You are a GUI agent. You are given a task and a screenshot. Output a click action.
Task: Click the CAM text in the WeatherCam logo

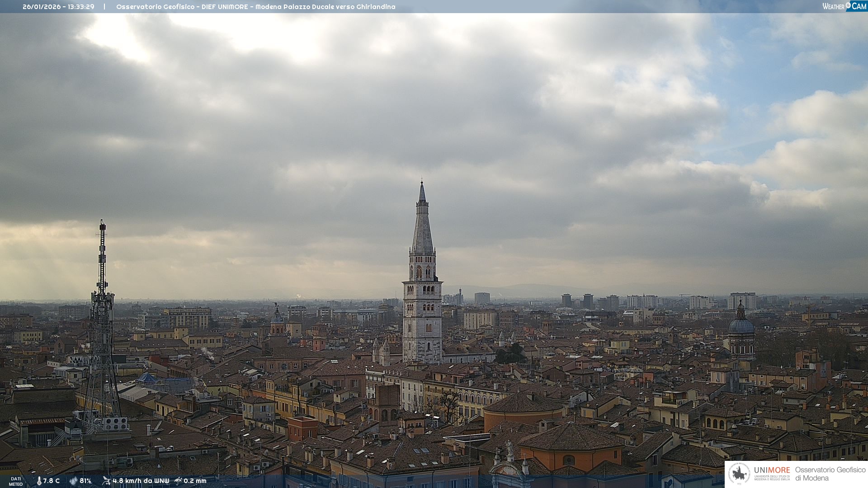pyautogui.click(x=859, y=6)
